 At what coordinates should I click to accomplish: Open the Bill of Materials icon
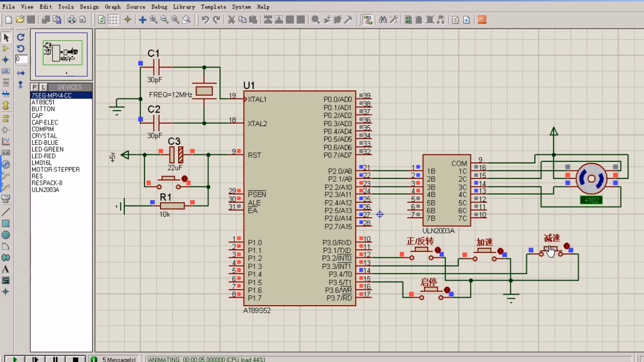tap(455, 20)
